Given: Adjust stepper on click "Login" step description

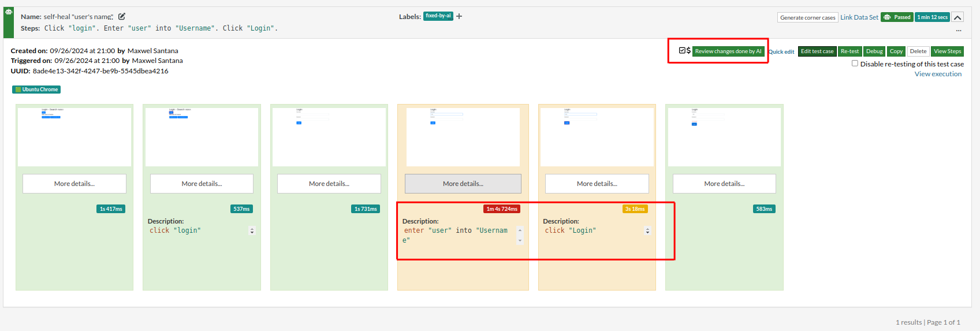Looking at the screenshot, I should pos(647,230).
